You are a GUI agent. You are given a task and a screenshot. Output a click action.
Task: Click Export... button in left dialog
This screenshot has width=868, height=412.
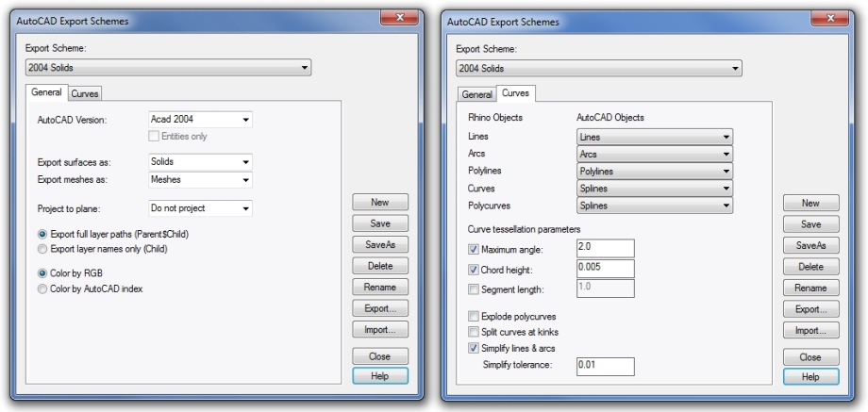[x=380, y=308]
